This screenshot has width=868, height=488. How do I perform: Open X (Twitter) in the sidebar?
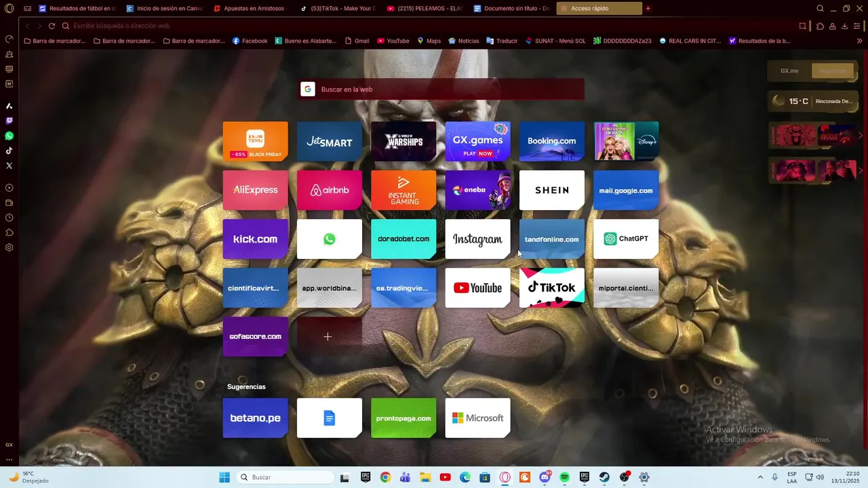pos(9,165)
